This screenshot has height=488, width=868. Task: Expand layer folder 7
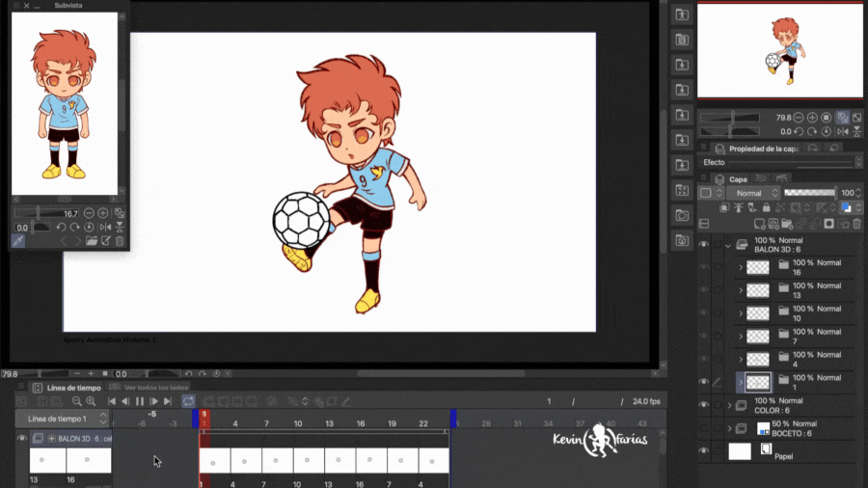click(x=741, y=337)
